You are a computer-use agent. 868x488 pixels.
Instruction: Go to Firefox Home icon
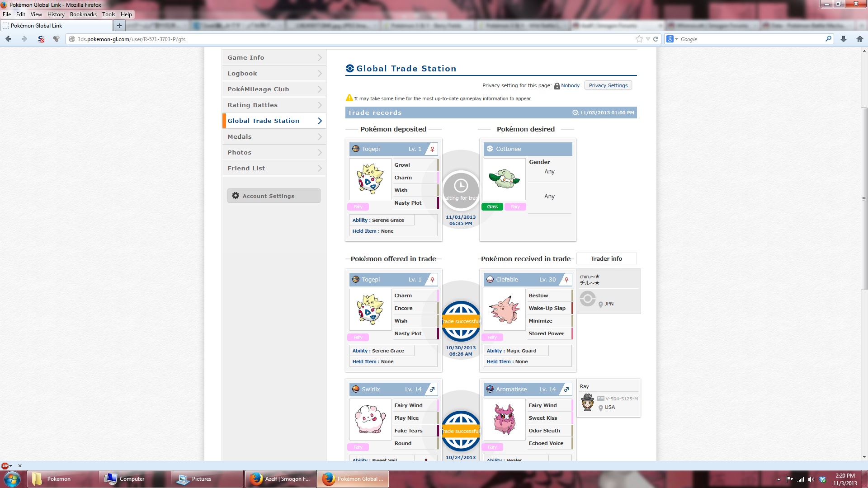860,39
